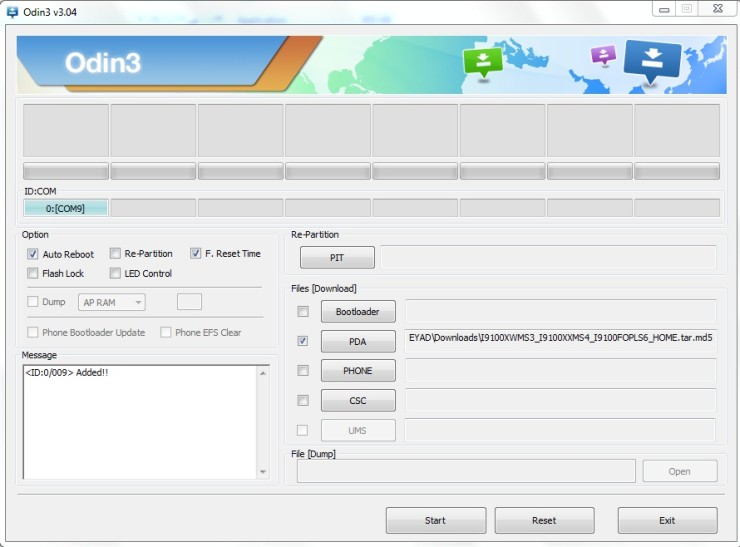Minimize the Odin3 window

664,9
